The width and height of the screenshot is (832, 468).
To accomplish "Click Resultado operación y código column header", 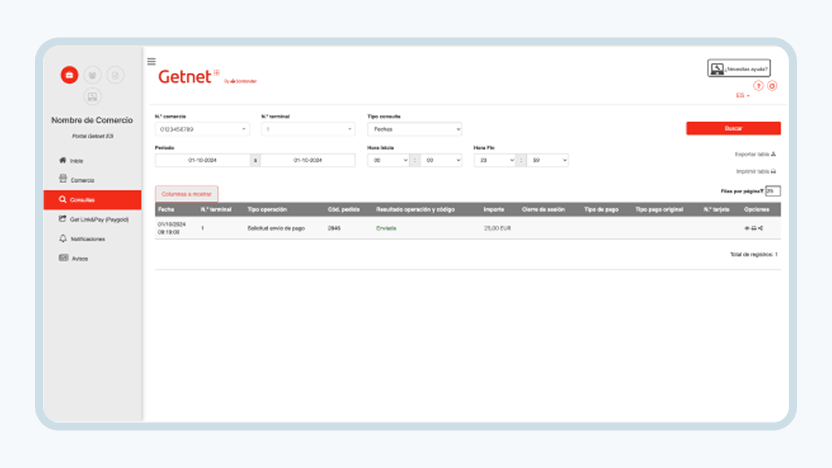I will tap(415, 210).
